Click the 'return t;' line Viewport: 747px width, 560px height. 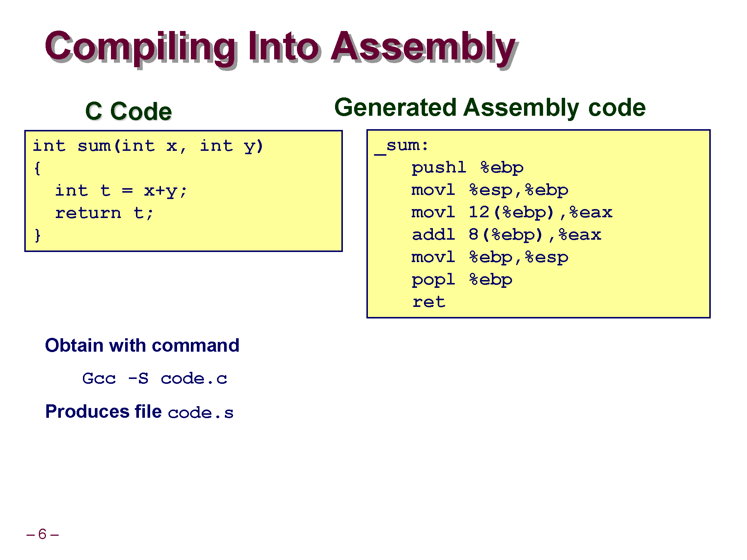point(104,213)
